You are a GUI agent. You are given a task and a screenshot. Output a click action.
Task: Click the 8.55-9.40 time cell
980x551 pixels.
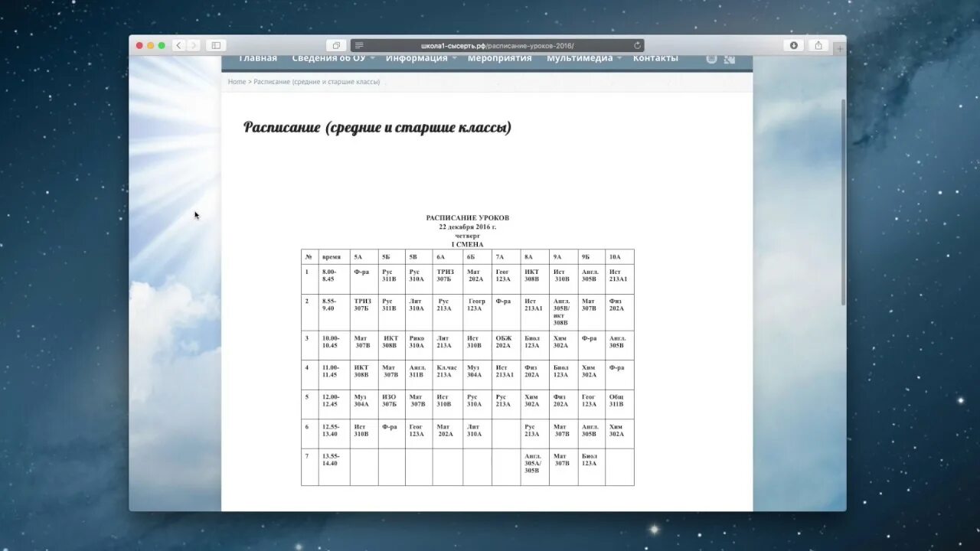[x=335, y=312]
